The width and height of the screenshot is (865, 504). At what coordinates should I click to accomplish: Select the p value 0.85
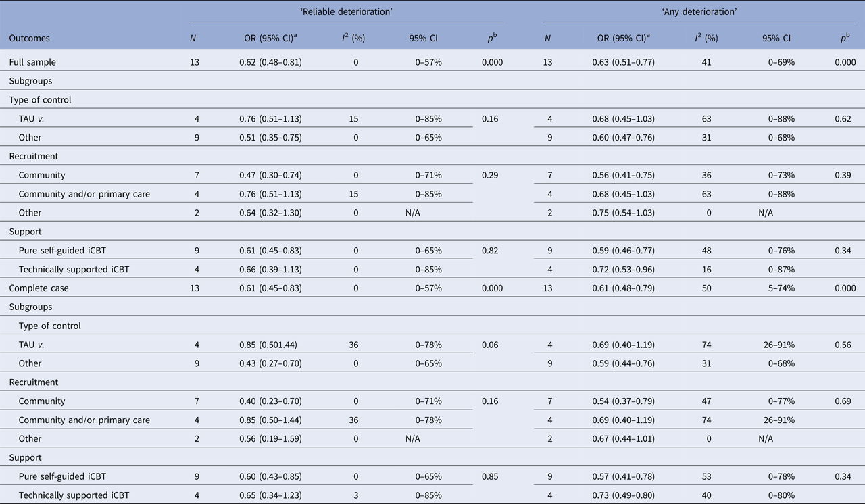pyautogui.click(x=491, y=476)
